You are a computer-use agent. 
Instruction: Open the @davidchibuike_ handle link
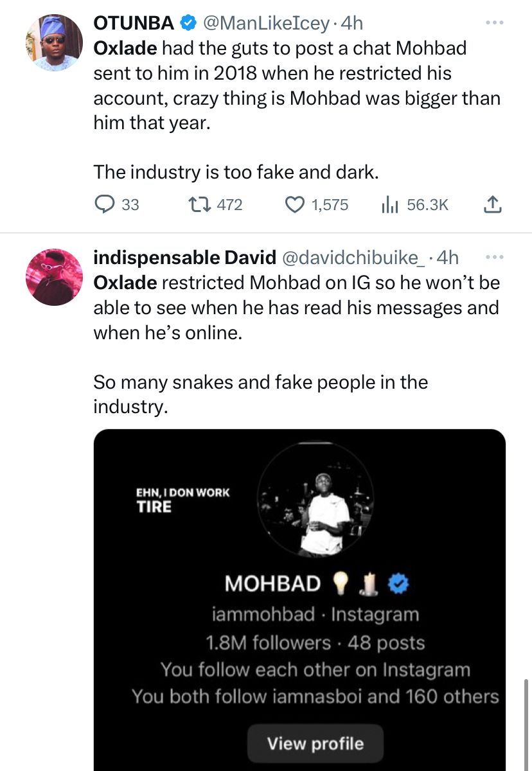pos(353,258)
